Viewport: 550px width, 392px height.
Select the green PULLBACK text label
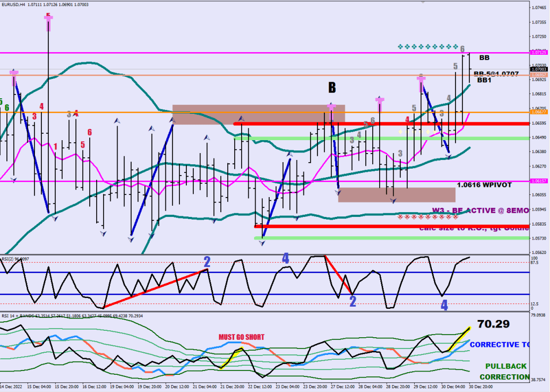507,366
